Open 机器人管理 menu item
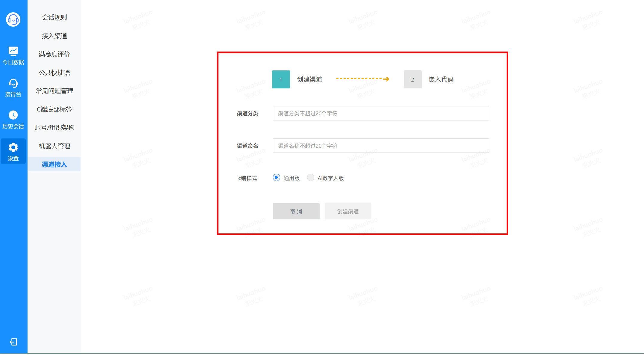This screenshot has width=644, height=356. (x=54, y=146)
